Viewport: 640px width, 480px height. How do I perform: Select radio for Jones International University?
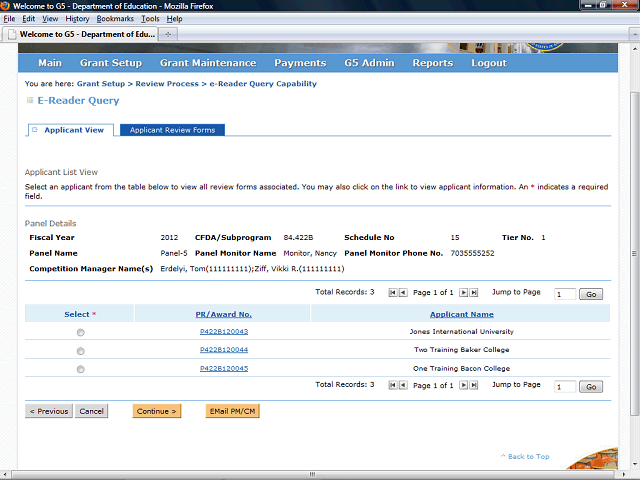[80, 332]
